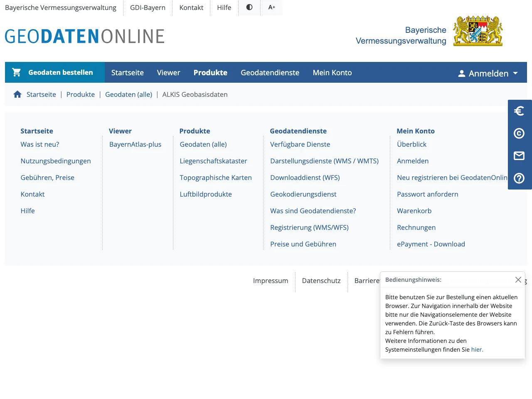Click the Startseite sitemap heading
Screen dimensions: 532x399
37,131
